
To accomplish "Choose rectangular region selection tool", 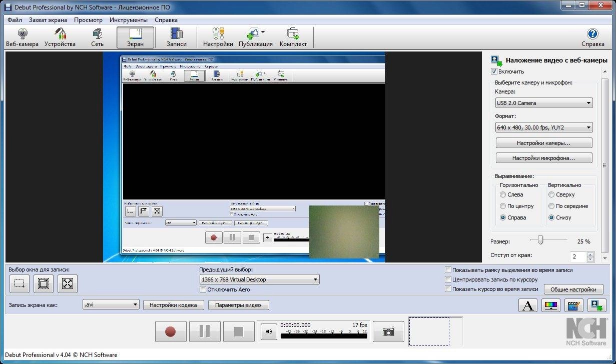I will click(19, 283).
